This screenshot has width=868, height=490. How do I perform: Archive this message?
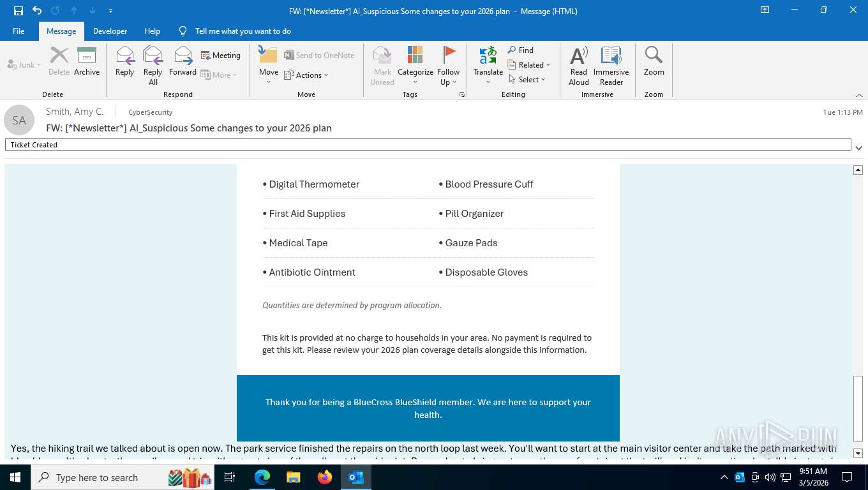pyautogui.click(x=87, y=62)
